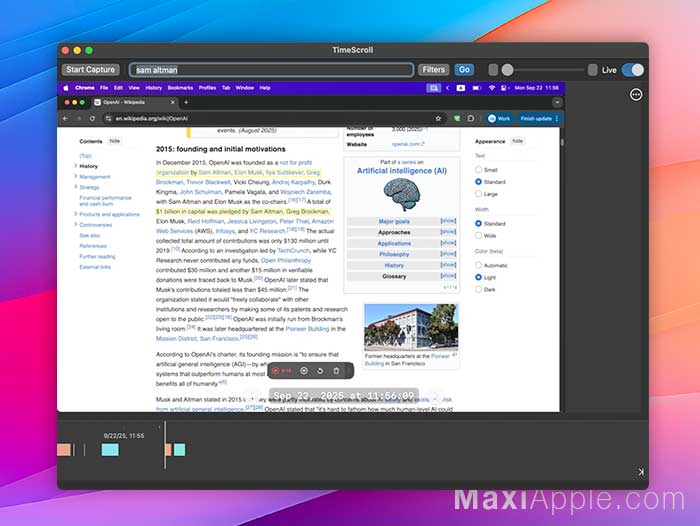The height and width of the screenshot is (526, 700).
Task: Select Automatic color mode
Action: tap(478, 265)
